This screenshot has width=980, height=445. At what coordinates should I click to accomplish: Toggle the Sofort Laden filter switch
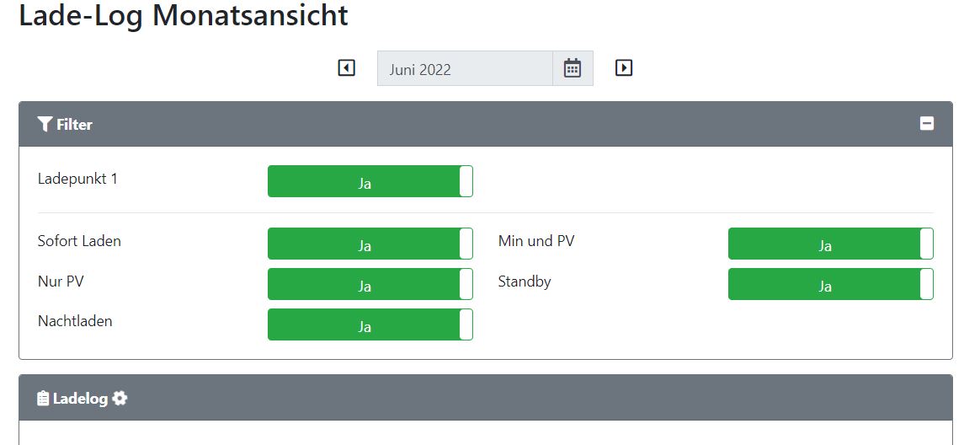[x=370, y=244]
